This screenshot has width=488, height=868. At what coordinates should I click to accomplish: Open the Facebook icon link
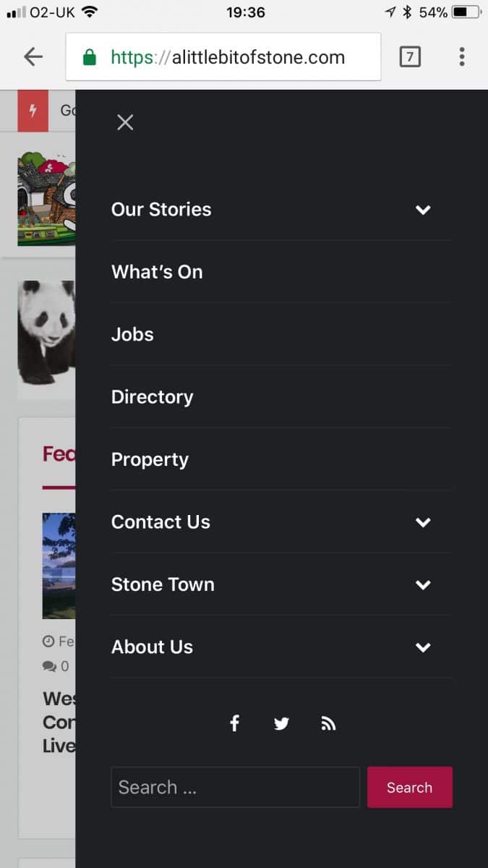[234, 723]
